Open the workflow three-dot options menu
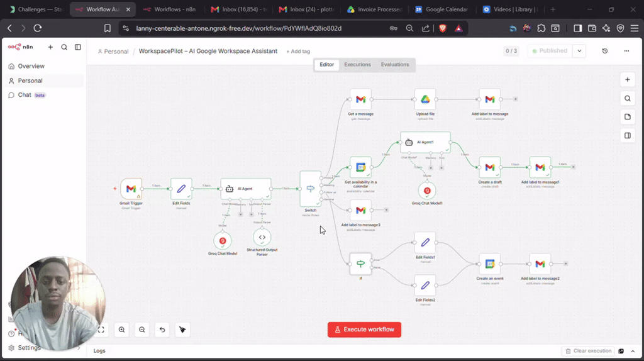644x361 pixels. [626, 51]
